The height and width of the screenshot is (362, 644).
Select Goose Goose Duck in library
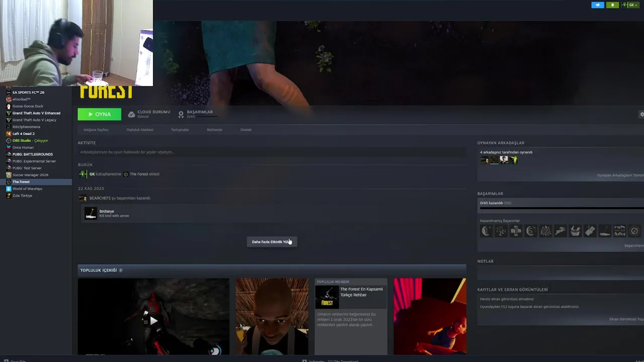[x=28, y=106]
